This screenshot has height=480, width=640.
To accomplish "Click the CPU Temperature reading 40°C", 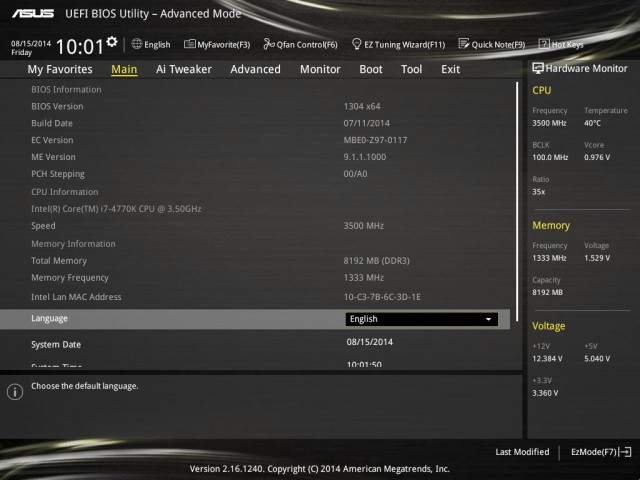I will (x=592, y=123).
